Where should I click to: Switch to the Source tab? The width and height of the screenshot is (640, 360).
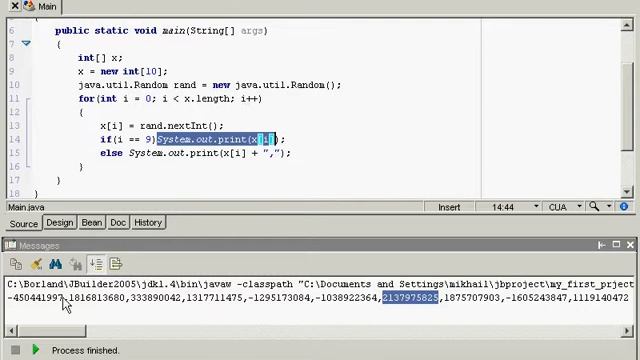pos(24,224)
